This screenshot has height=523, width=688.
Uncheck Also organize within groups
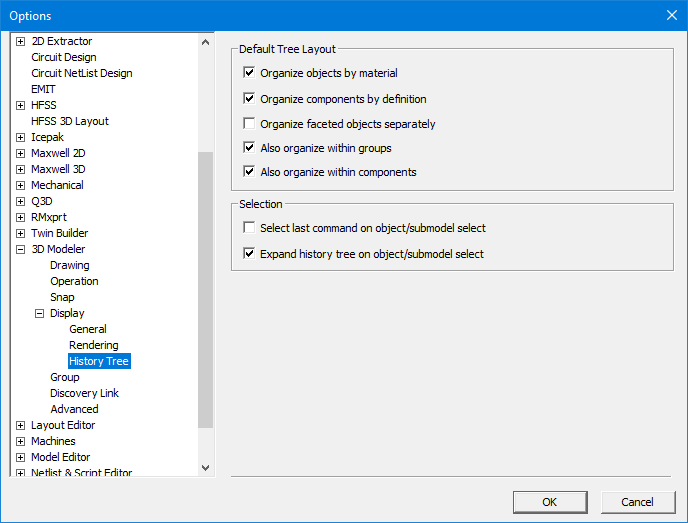point(249,147)
